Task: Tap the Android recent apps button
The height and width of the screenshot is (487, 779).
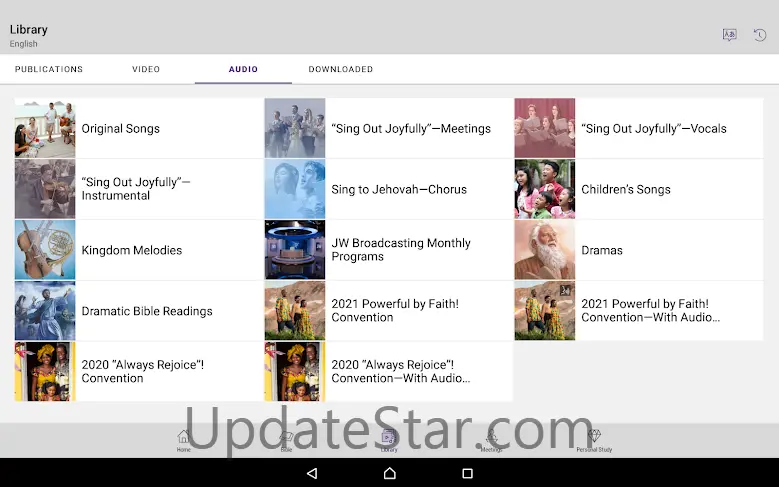Action: (x=467, y=473)
